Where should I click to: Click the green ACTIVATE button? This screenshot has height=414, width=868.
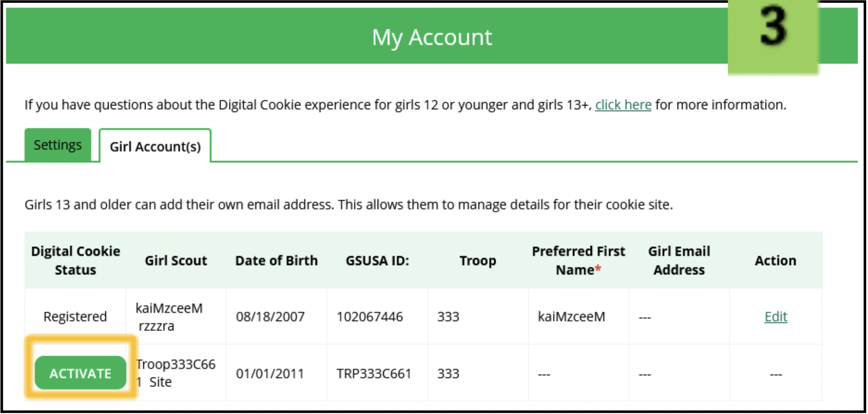pyautogui.click(x=80, y=373)
